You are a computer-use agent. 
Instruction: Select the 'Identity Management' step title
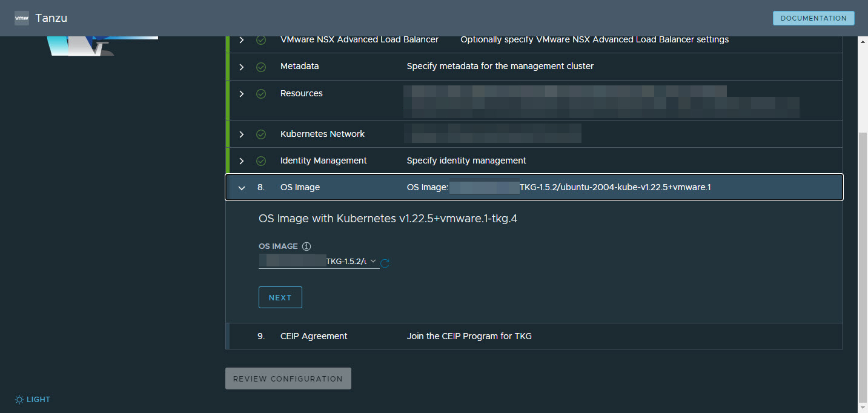(323, 160)
